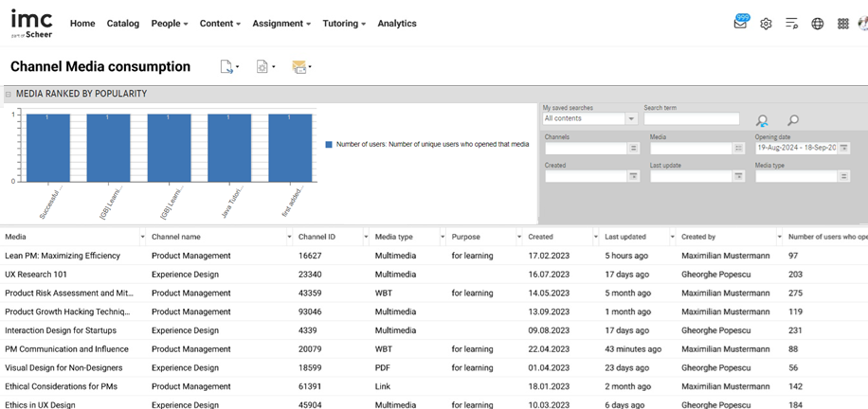Click the globe language icon
The width and height of the screenshot is (868, 409).
click(x=817, y=24)
